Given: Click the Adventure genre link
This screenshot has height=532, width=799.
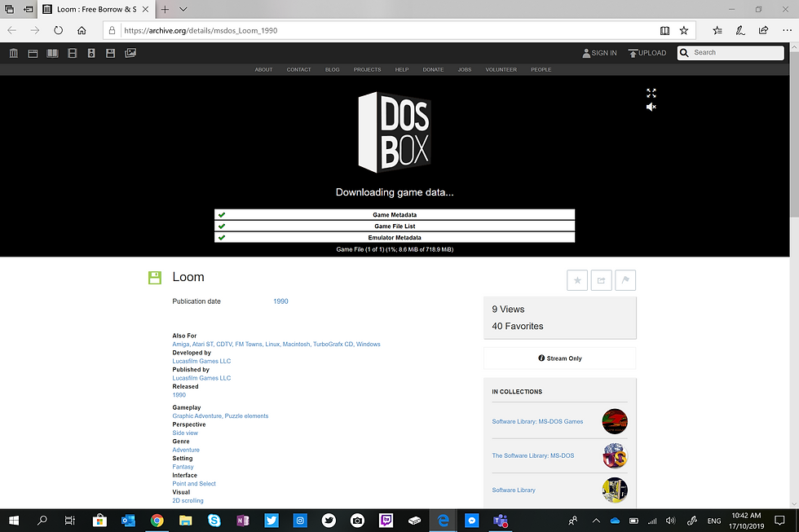Looking at the screenshot, I should pyautogui.click(x=186, y=450).
